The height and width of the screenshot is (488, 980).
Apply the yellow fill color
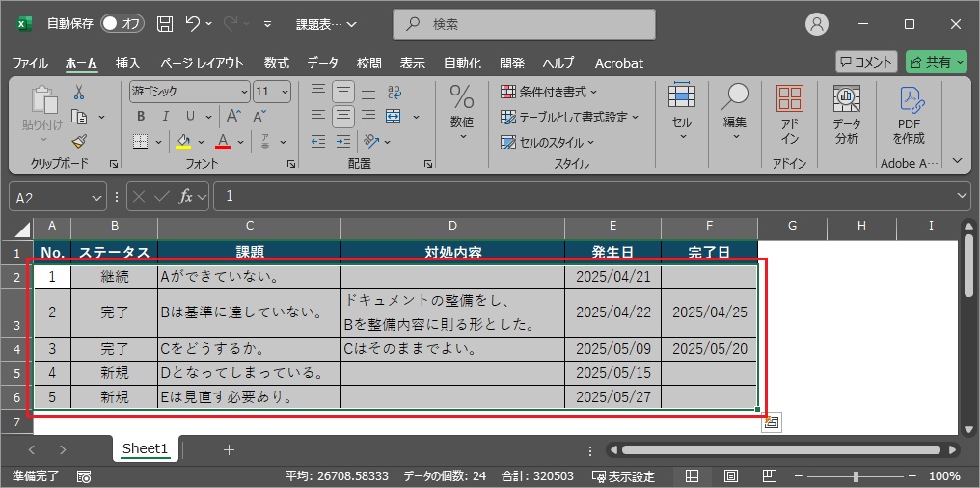[183, 142]
